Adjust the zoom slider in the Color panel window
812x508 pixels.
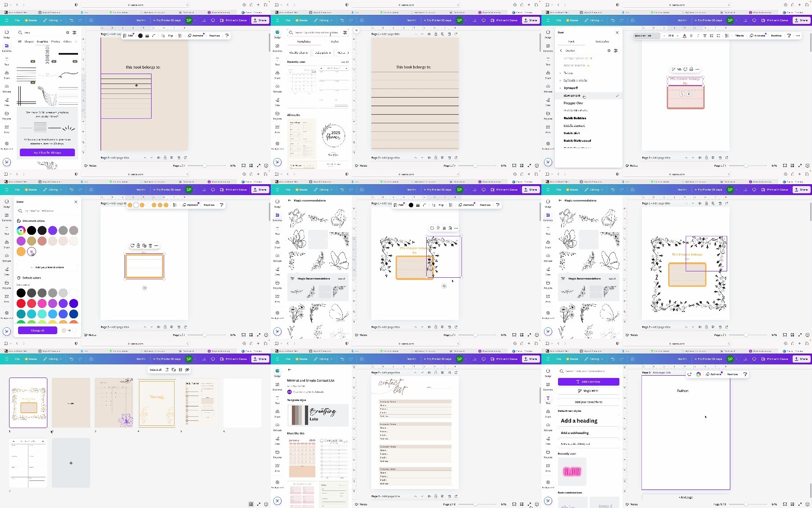(x=205, y=335)
